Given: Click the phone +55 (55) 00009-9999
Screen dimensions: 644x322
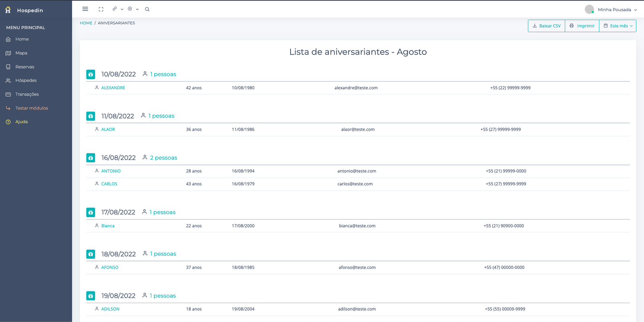Looking at the screenshot, I should (x=505, y=309).
